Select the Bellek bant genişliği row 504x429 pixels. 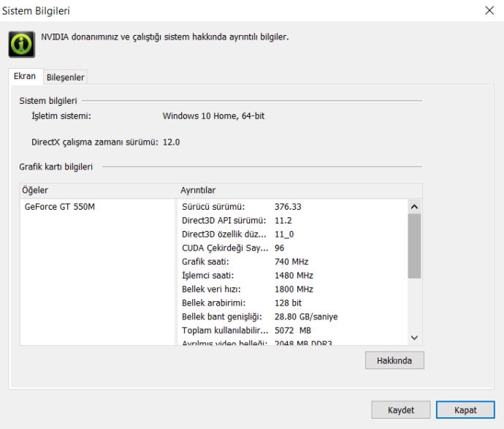coord(292,316)
